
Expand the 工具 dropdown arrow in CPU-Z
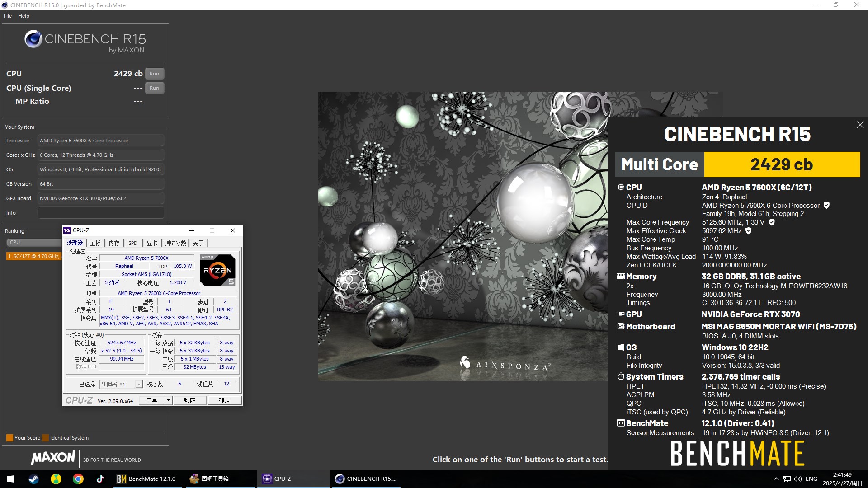click(168, 400)
